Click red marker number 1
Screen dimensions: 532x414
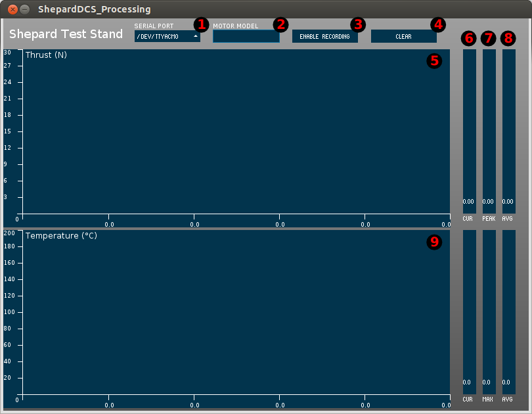(x=201, y=24)
